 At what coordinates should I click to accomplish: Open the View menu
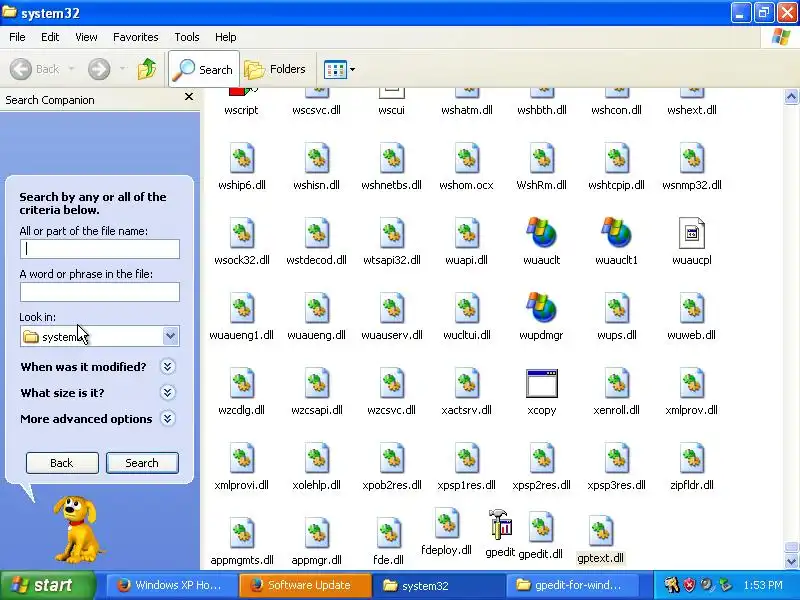point(86,37)
